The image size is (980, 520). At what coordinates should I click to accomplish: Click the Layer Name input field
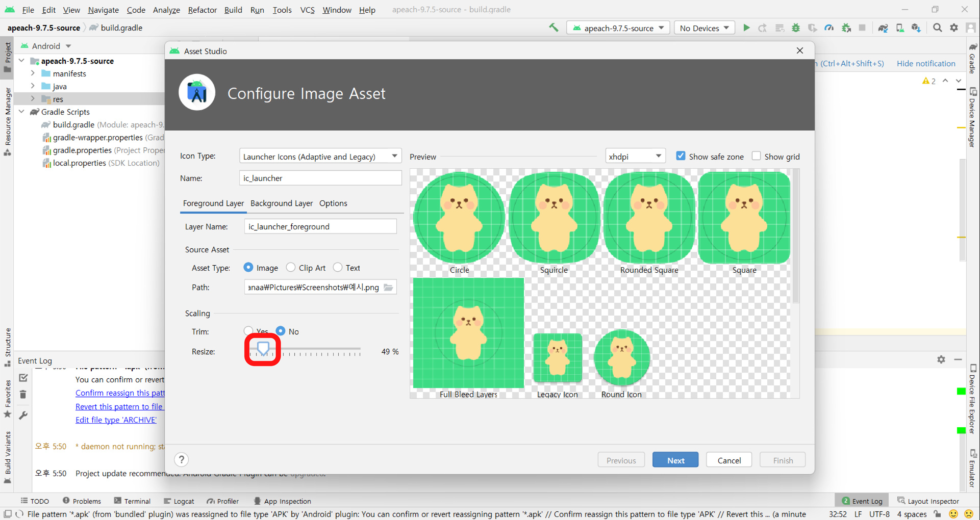320,226
